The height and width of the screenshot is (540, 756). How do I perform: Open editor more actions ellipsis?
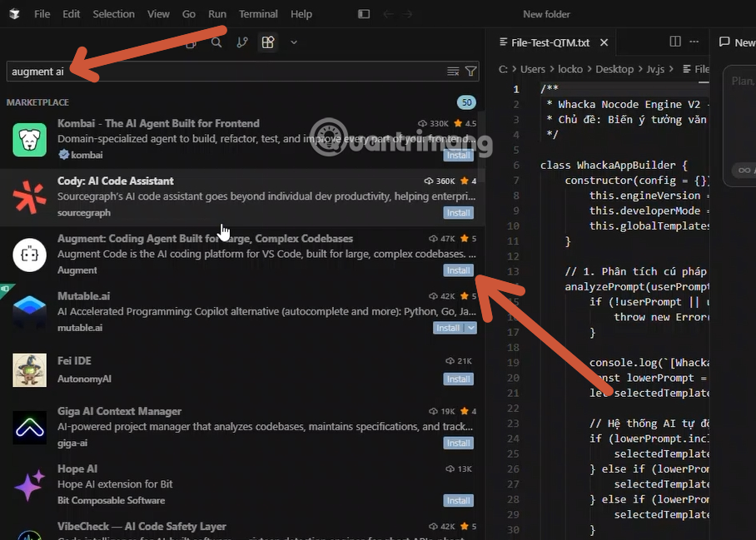tap(694, 42)
